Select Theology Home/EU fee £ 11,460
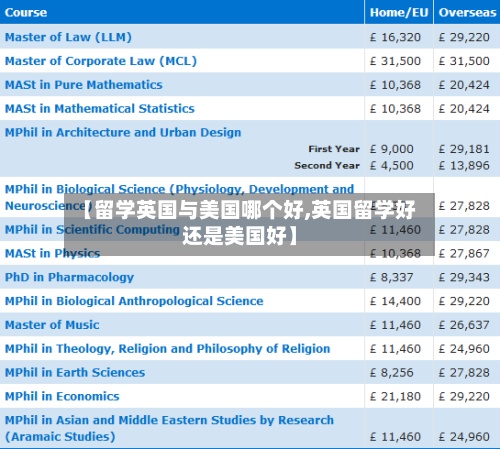This screenshot has height=449, width=500. [395, 349]
